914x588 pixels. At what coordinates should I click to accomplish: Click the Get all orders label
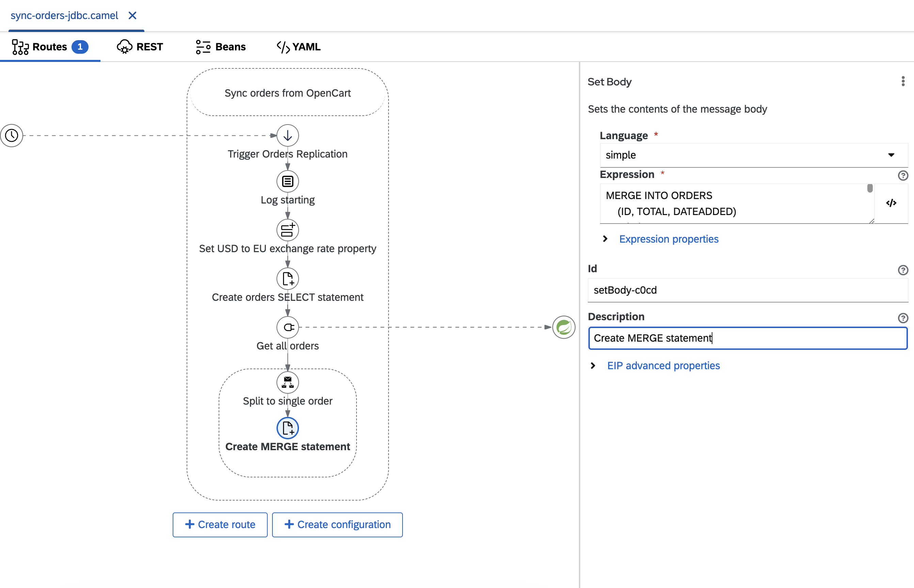[x=287, y=345]
